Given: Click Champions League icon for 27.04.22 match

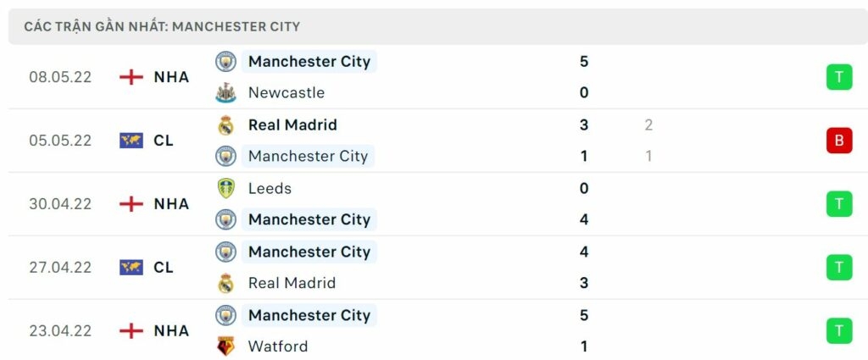Looking at the screenshot, I should click(131, 268).
